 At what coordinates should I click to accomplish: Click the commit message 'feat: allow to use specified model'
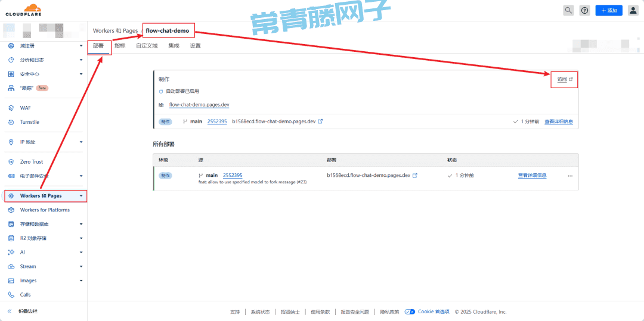(252, 182)
